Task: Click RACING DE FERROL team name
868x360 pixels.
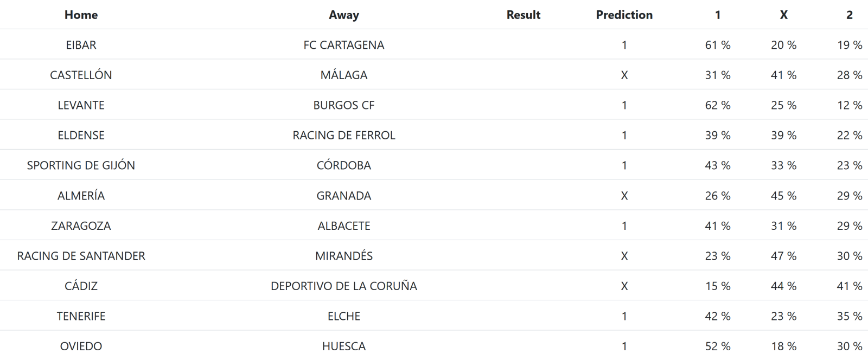Action: coord(343,136)
